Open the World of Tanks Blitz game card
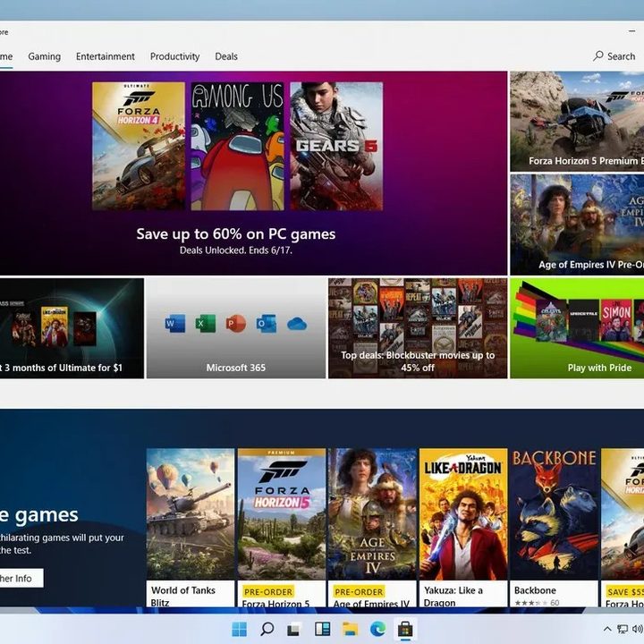 (x=191, y=528)
